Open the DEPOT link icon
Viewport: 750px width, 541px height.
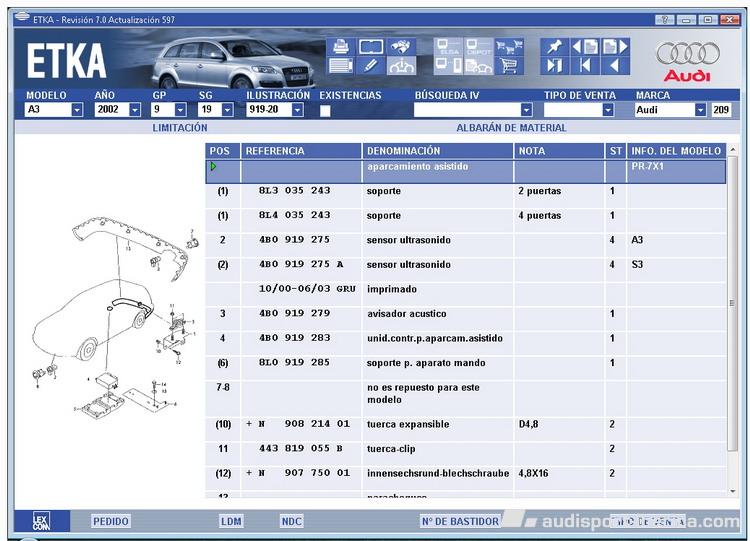(x=478, y=47)
